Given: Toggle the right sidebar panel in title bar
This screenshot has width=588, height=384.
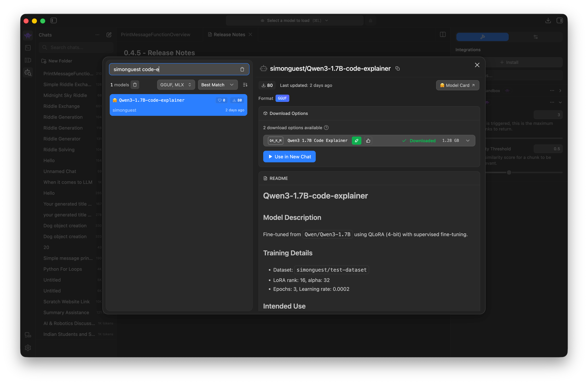Looking at the screenshot, I should click(x=560, y=20).
